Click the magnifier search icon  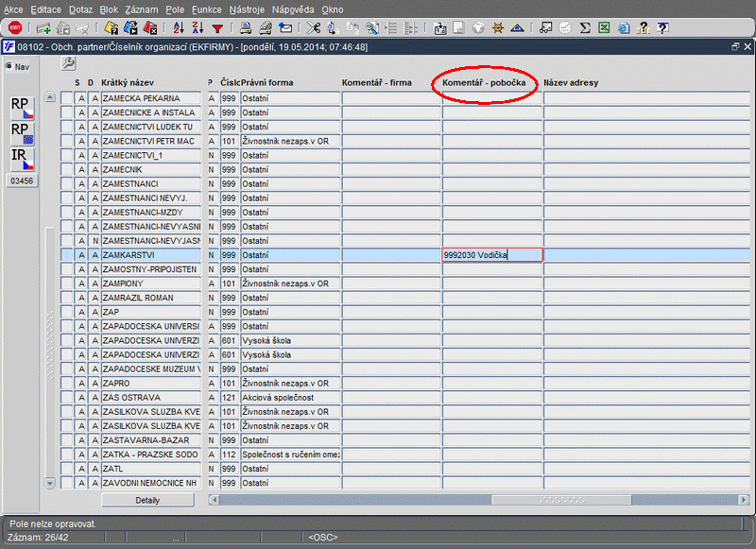[x=371, y=28]
